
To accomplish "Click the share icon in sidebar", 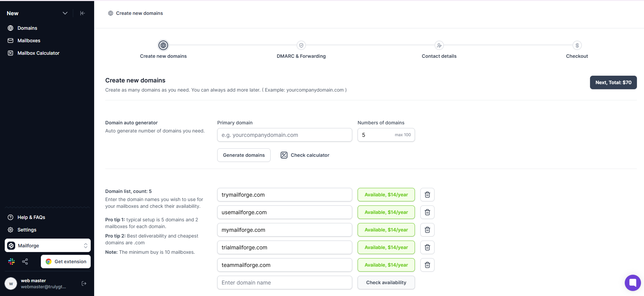I will click(25, 262).
